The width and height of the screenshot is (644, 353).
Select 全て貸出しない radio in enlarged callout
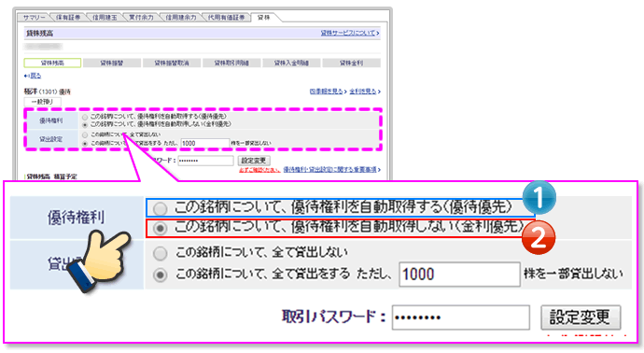point(160,253)
